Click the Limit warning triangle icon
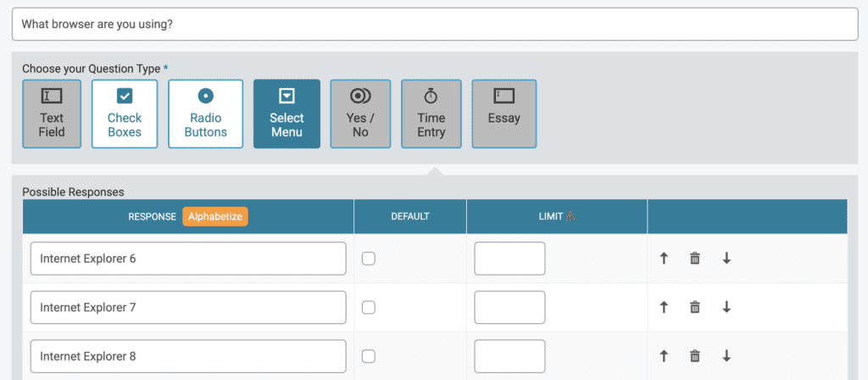This screenshot has height=380, width=868. click(x=570, y=216)
